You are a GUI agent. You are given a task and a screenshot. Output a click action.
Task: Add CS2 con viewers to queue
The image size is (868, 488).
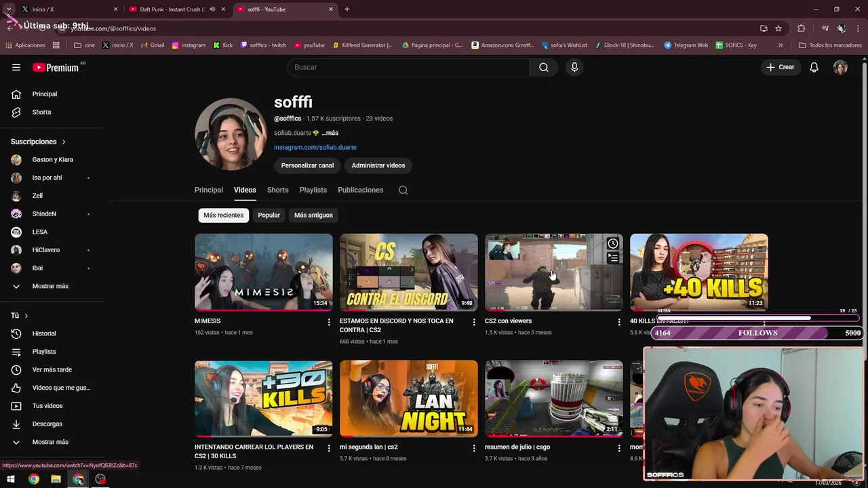(x=612, y=258)
